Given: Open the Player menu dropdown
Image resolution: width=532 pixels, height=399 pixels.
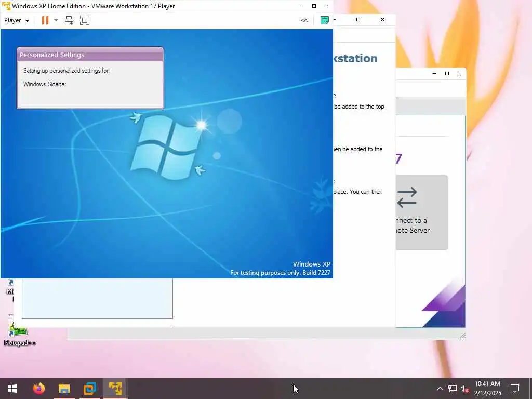Looking at the screenshot, I should [16, 20].
